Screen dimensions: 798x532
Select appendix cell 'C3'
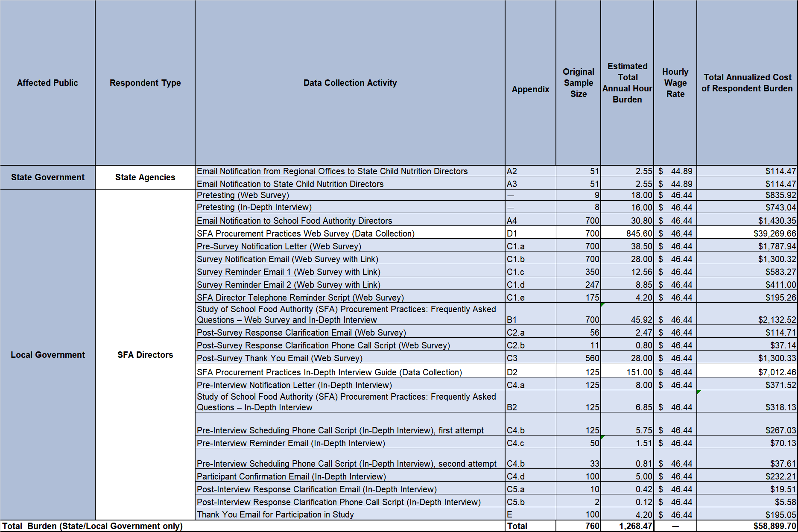pos(530,358)
